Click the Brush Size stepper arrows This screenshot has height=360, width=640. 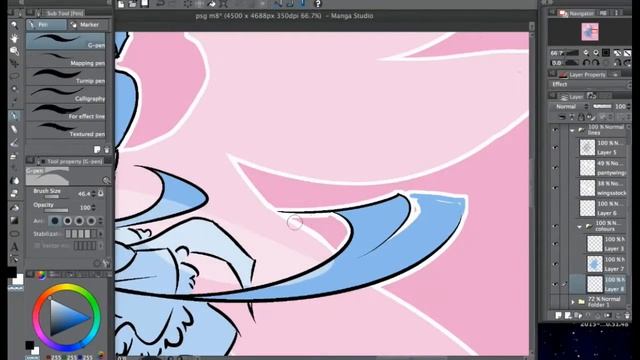click(93, 194)
